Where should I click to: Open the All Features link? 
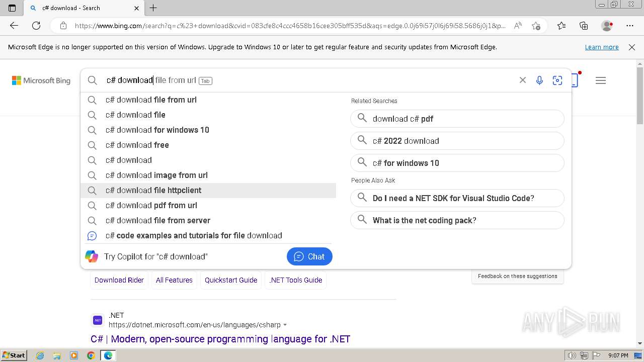174,280
